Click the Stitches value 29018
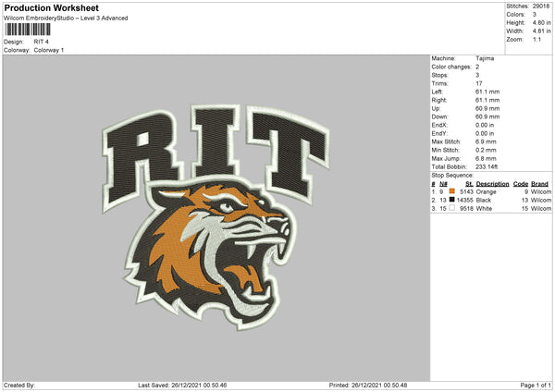This screenshot has width=555, height=392. (541, 6)
